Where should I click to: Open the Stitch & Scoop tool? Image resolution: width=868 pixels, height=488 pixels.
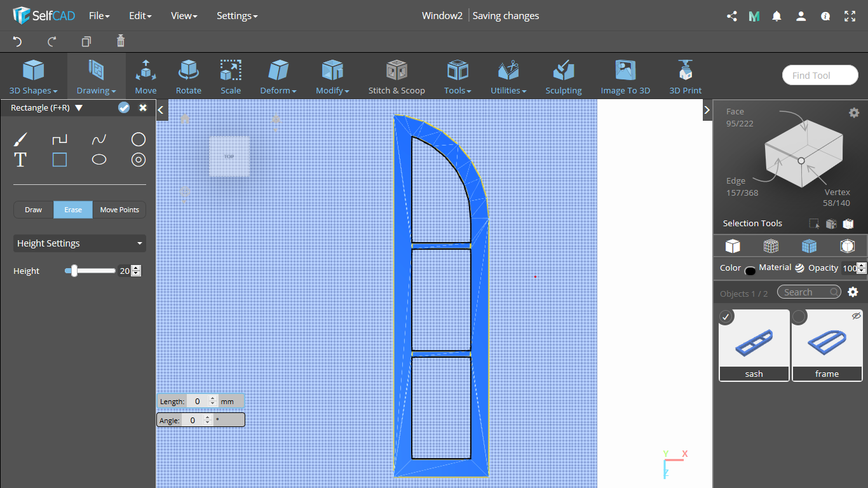tap(397, 76)
